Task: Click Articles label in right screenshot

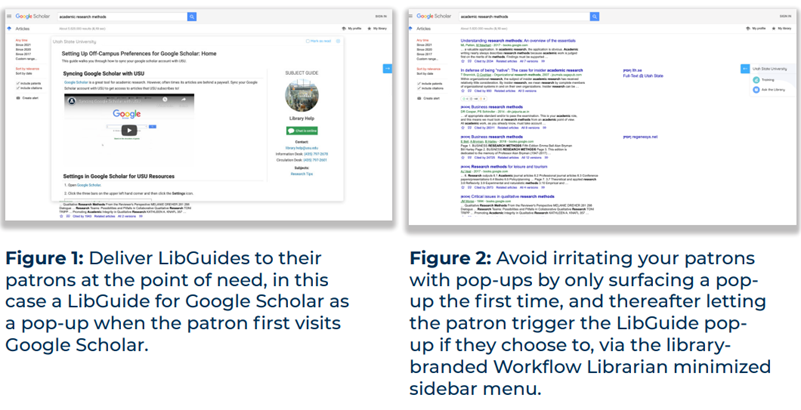Action: coord(423,29)
